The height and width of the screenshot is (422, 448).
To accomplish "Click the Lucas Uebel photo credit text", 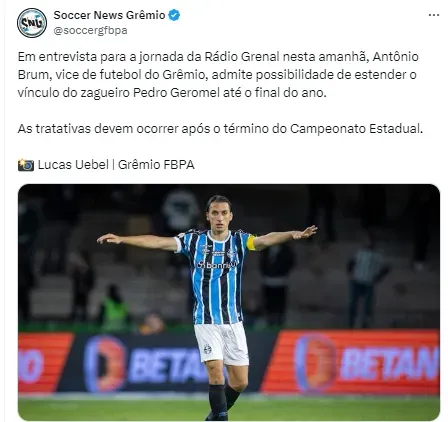I will coord(73,165).
